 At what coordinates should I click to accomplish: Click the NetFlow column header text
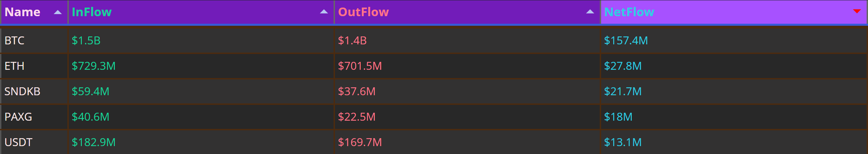click(x=629, y=12)
